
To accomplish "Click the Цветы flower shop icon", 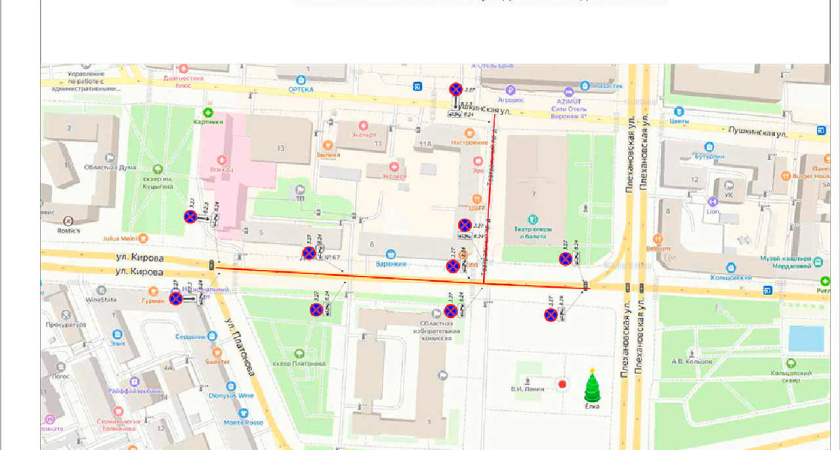I will click(680, 112).
